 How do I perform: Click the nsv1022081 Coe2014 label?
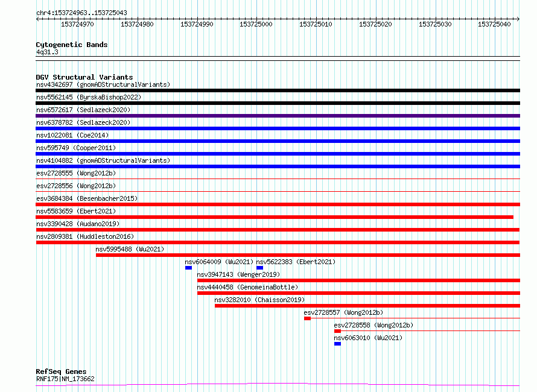(x=72, y=135)
